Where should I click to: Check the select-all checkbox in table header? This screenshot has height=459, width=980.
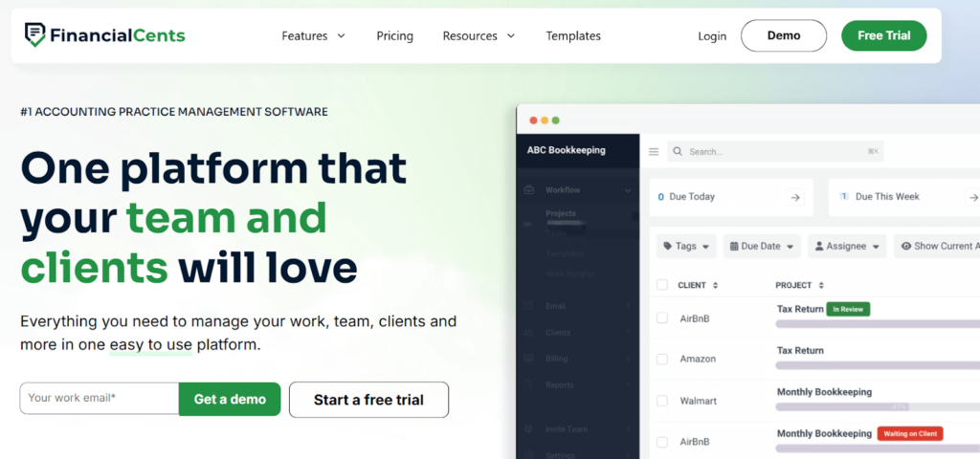662,285
